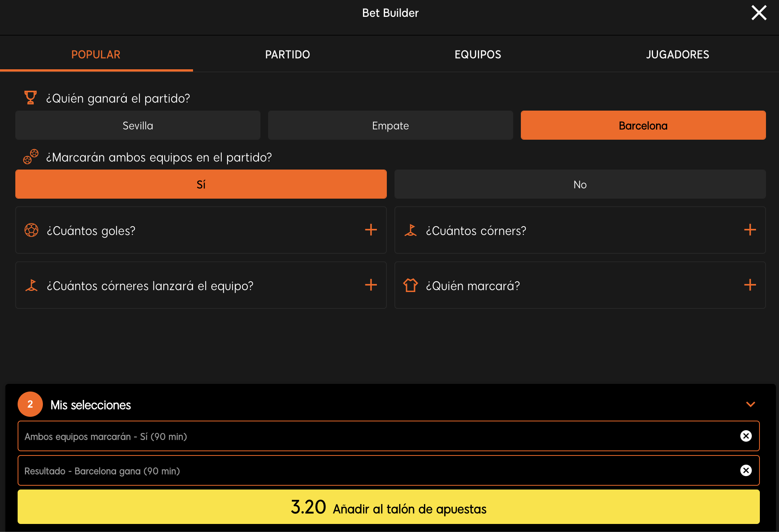Toggle Sí for both teams scoring
779x532 pixels.
[x=201, y=184]
